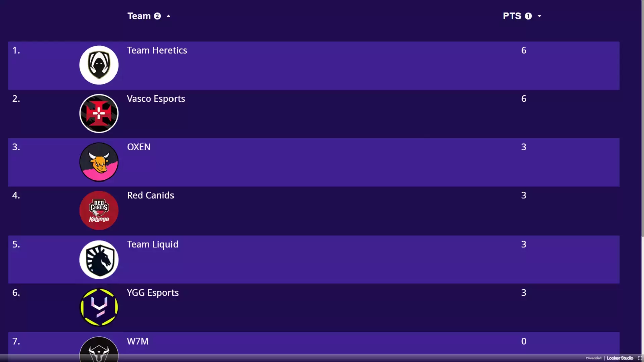Viewport: 644px width, 362px height.
Task: Sort by the PTS column header
Action: 512,16
